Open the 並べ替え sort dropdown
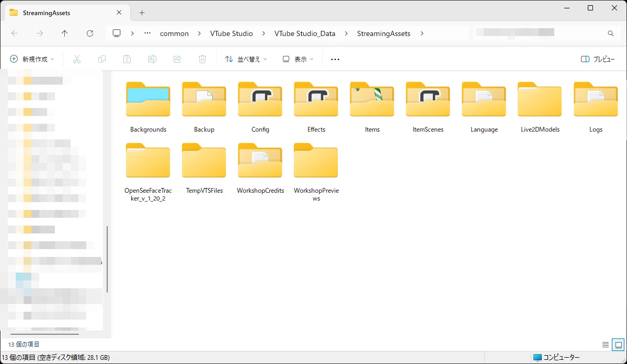Image resolution: width=627 pixels, height=364 pixels. [x=246, y=59]
